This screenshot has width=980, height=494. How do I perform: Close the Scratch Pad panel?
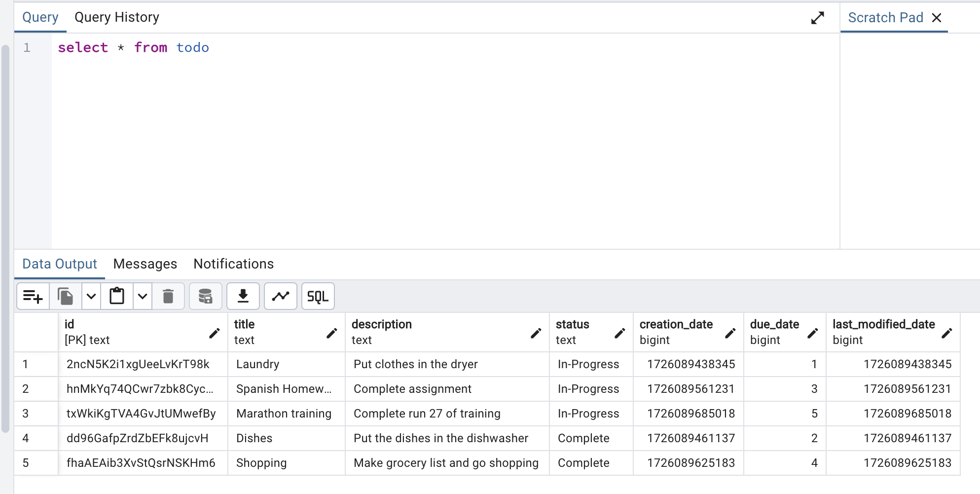tap(937, 18)
